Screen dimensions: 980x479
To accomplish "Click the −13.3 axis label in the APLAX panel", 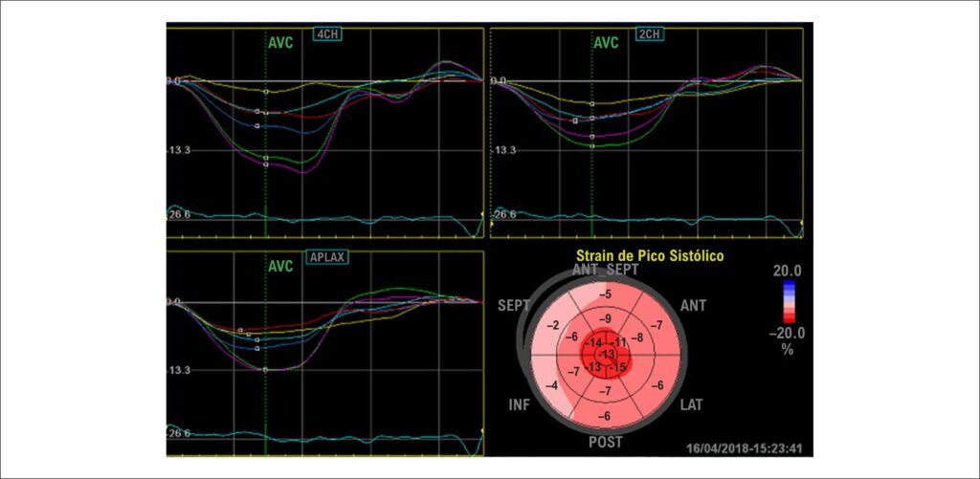I will (181, 370).
